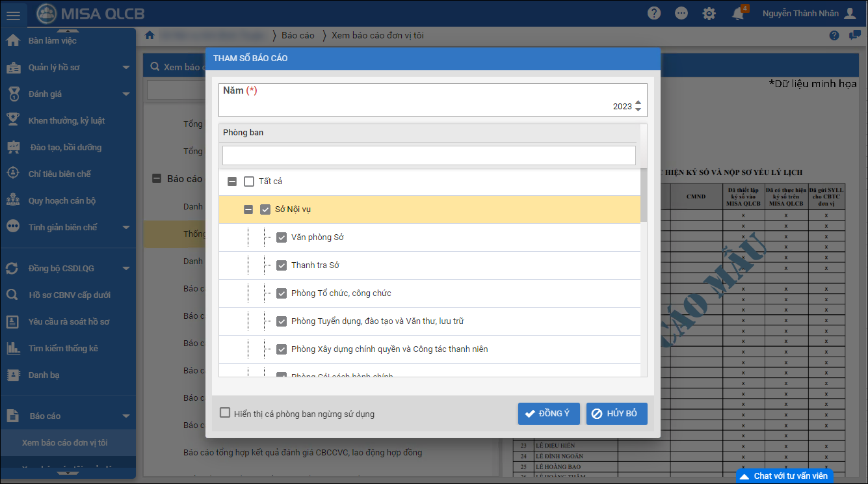This screenshot has width=868, height=484.
Task: Open the settings gear icon
Action: (709, 14)
